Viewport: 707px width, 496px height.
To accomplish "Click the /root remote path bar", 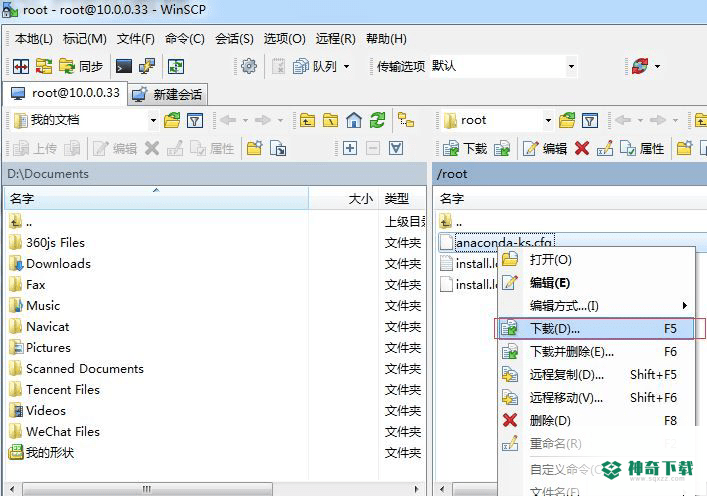I will pyautogui.click(x=570, y=174).
